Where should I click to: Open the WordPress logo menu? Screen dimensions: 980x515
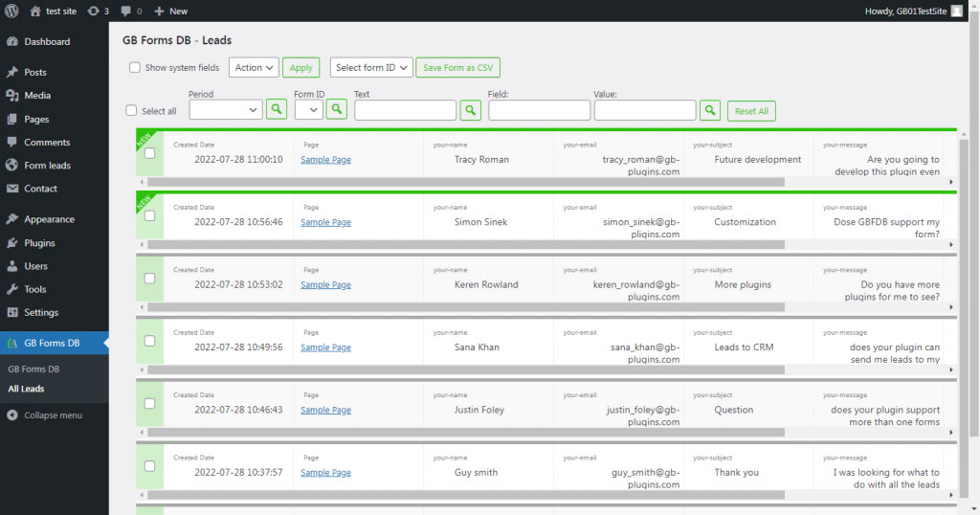tap(11, 11)
